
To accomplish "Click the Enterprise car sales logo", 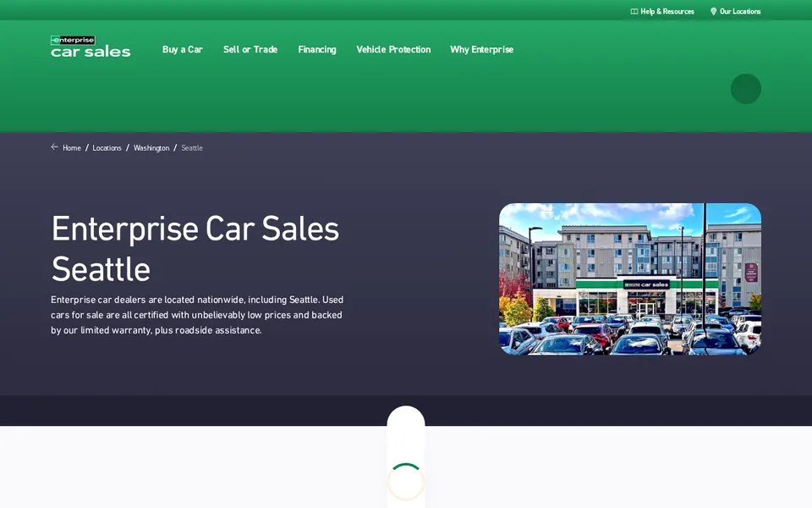I will (91, 46).
